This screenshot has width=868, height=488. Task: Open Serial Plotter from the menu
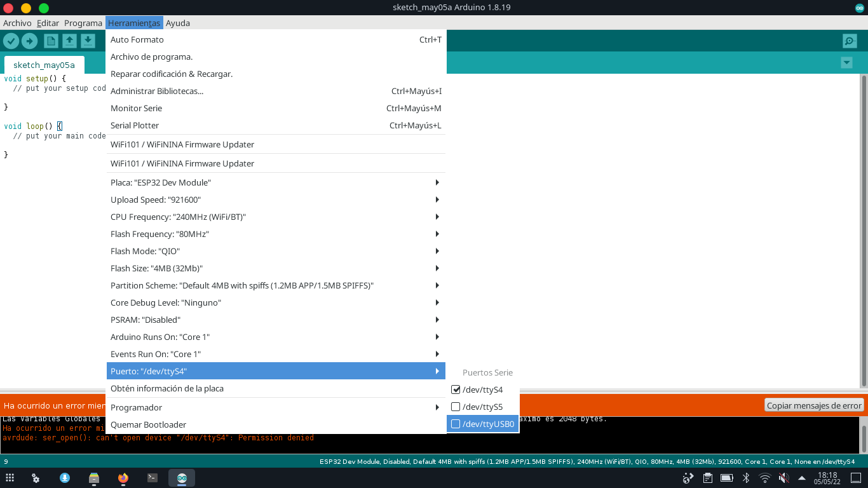pos(276,125)
